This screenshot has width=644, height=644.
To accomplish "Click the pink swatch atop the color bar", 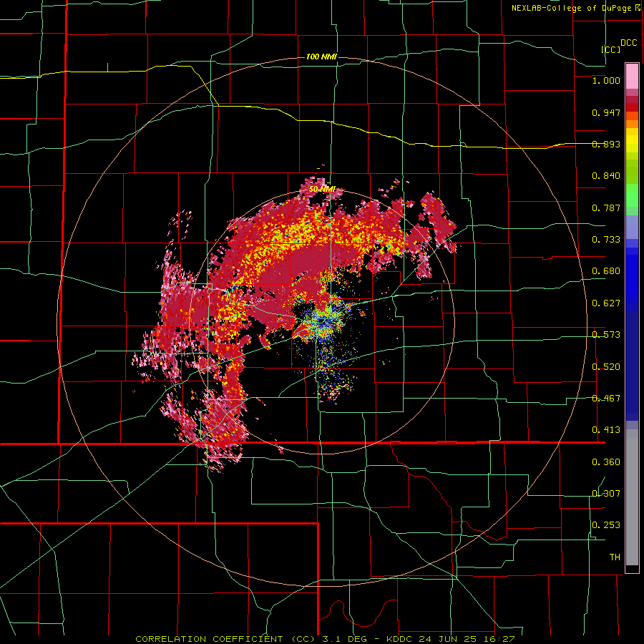I will click(x=632, y=76).
